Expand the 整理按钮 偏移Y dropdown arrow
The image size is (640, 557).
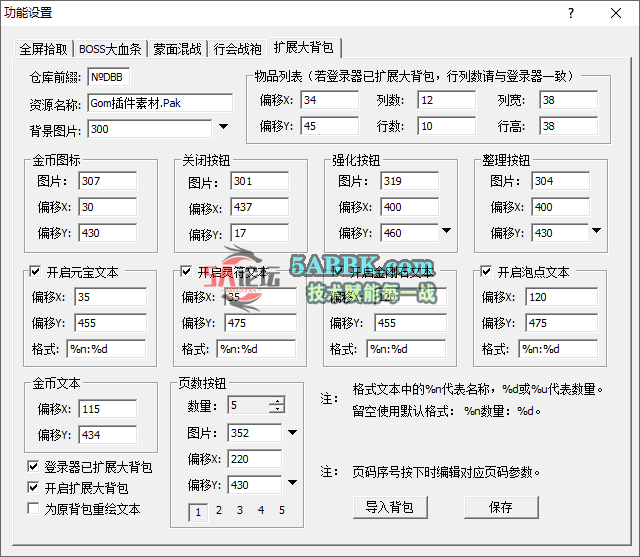[596, 231]
